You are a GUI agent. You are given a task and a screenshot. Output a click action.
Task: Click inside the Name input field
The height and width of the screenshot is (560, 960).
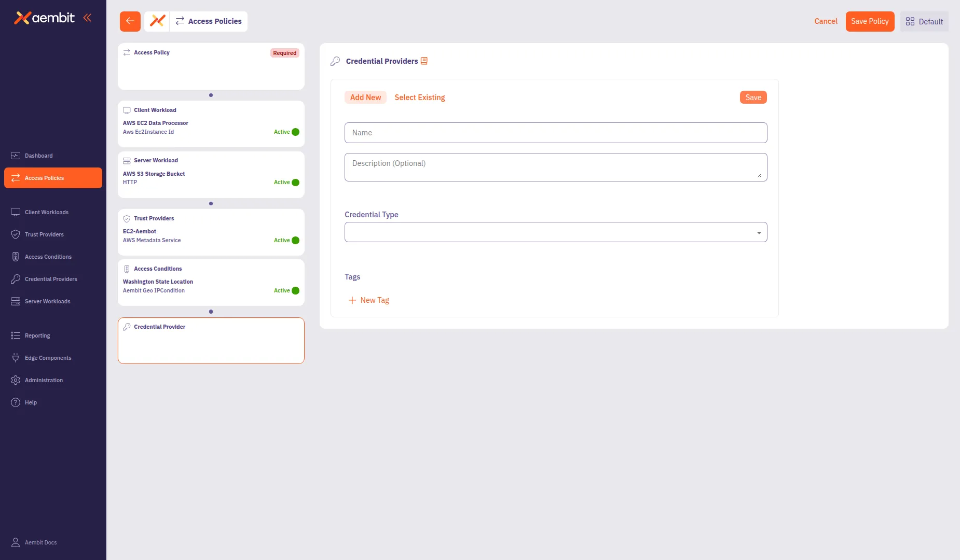pos(555,133)
